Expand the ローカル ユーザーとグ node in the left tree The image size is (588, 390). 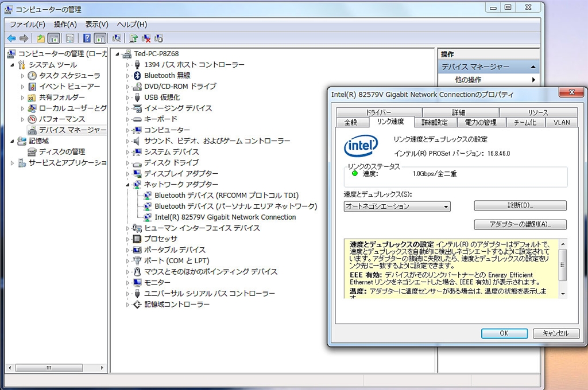click(22, 108)
